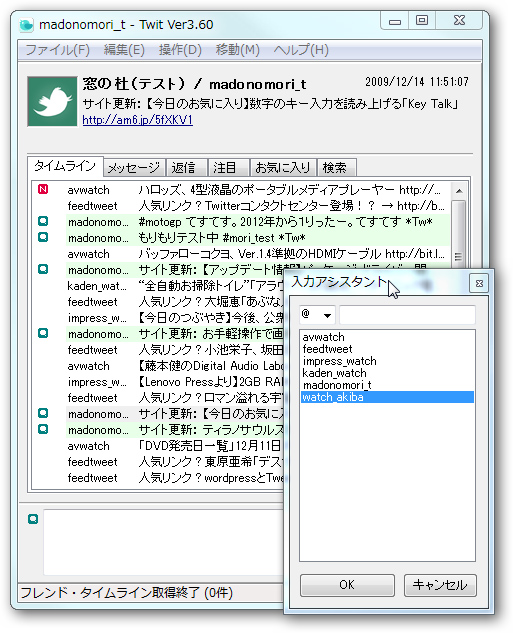The width and height of the screenshot is (513, 633).
Task: Open the ファイル(F) menu
Action: [58, 50]
